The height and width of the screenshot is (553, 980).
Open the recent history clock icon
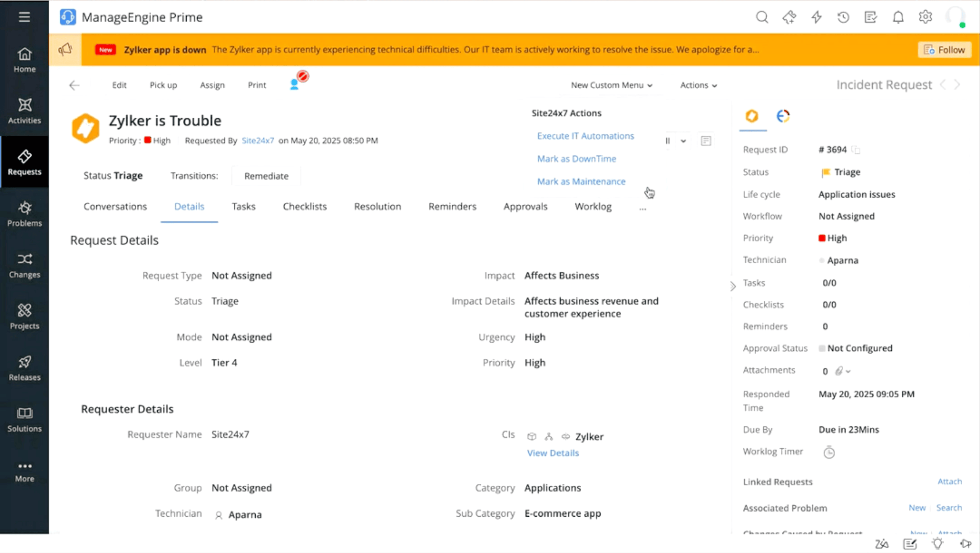(x=843, y=17)
